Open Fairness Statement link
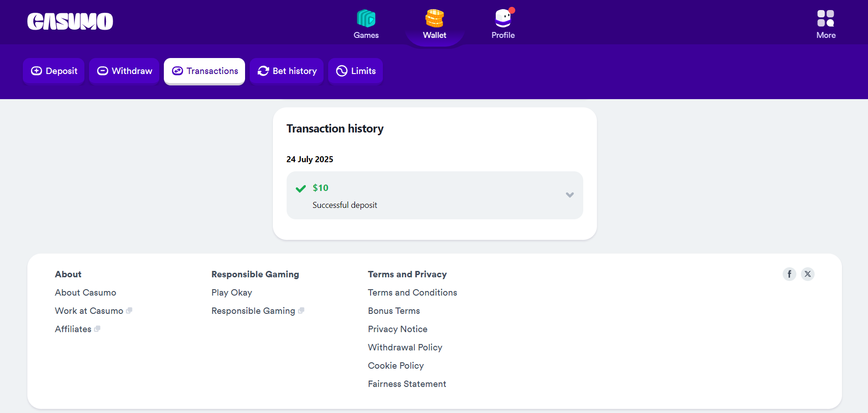The width and height of the screenshot is (868, 413). click(407, 384)
